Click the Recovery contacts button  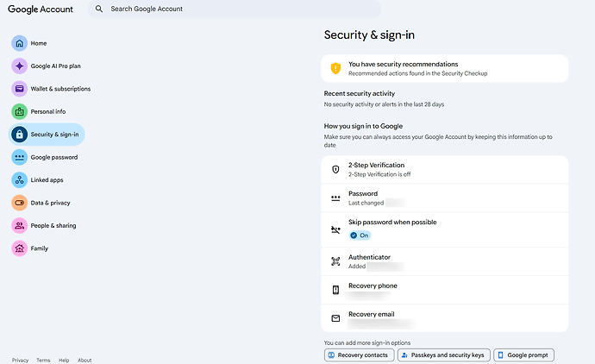(359, 355)
